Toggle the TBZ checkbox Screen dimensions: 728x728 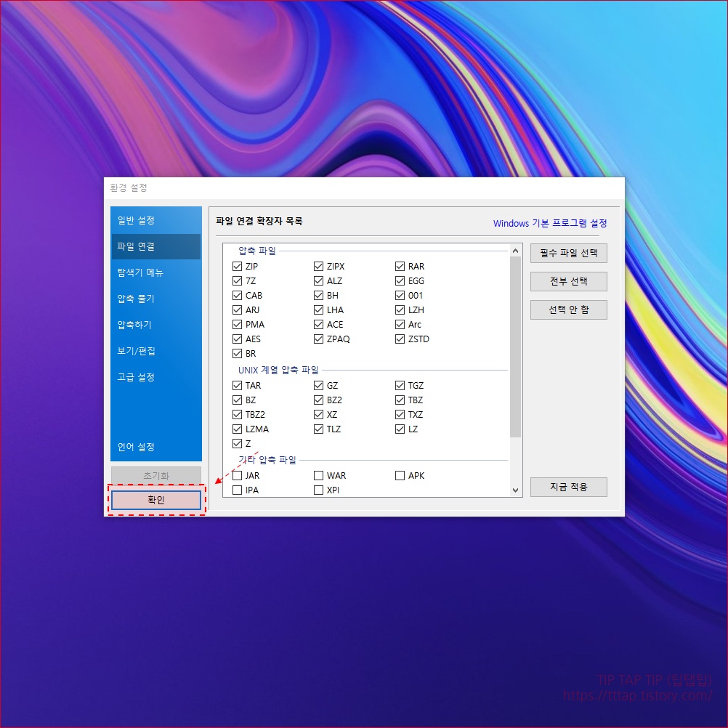pyautogui.click(x=400, y=400)
